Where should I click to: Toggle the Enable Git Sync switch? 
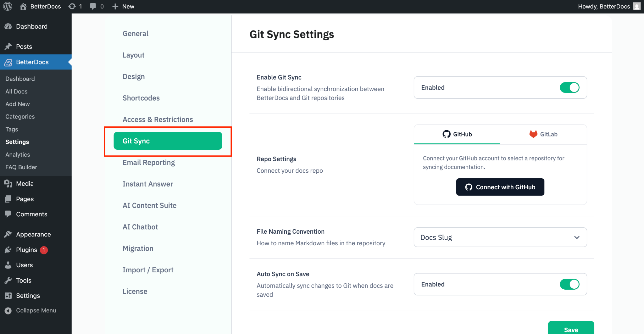569,87
